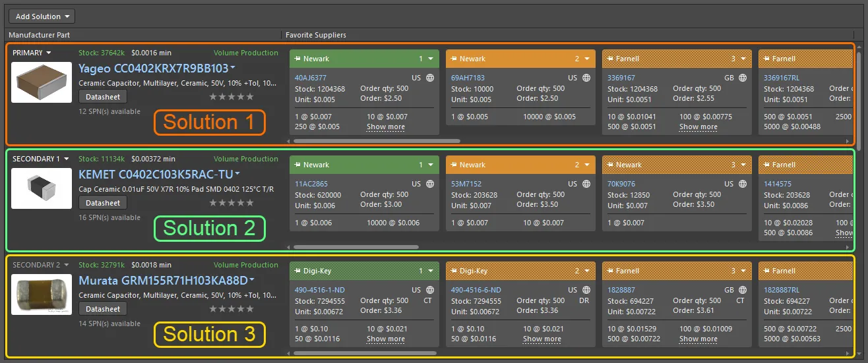868x363 pixels.
Task: Click horizontal scrollbar under KEMET supplier cards
Action: click(356, 247)
